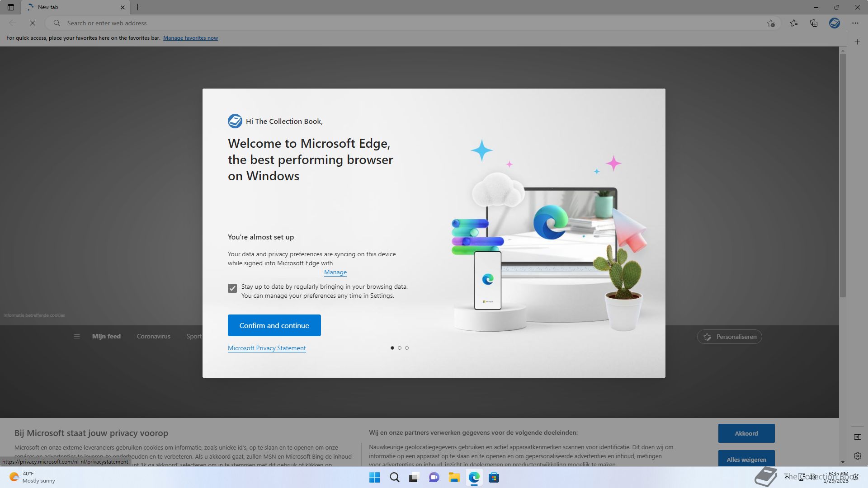The height and width of the screenshot is (488, 868).
Task: Click Manage favorites now link
Action: (x=190, y=38)
